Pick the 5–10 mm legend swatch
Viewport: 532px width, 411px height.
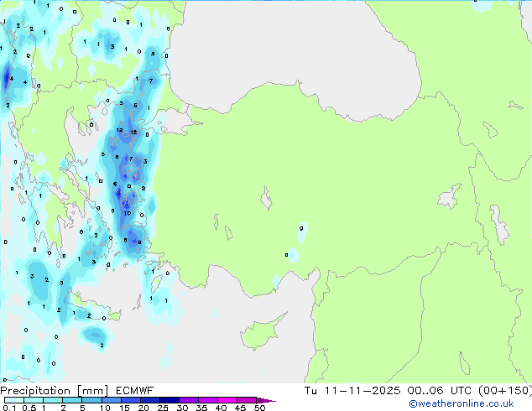coord(91,400)
